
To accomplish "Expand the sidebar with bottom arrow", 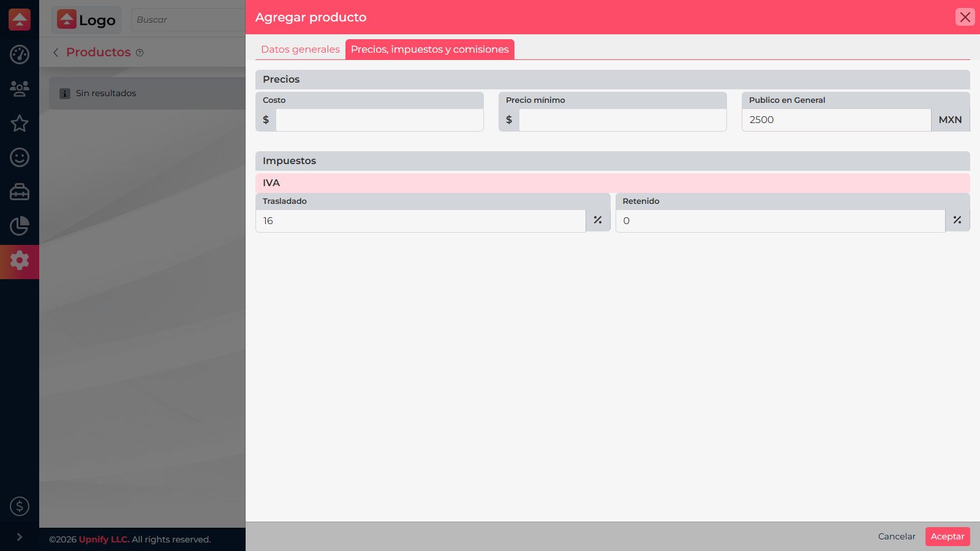I will [20, 537].
